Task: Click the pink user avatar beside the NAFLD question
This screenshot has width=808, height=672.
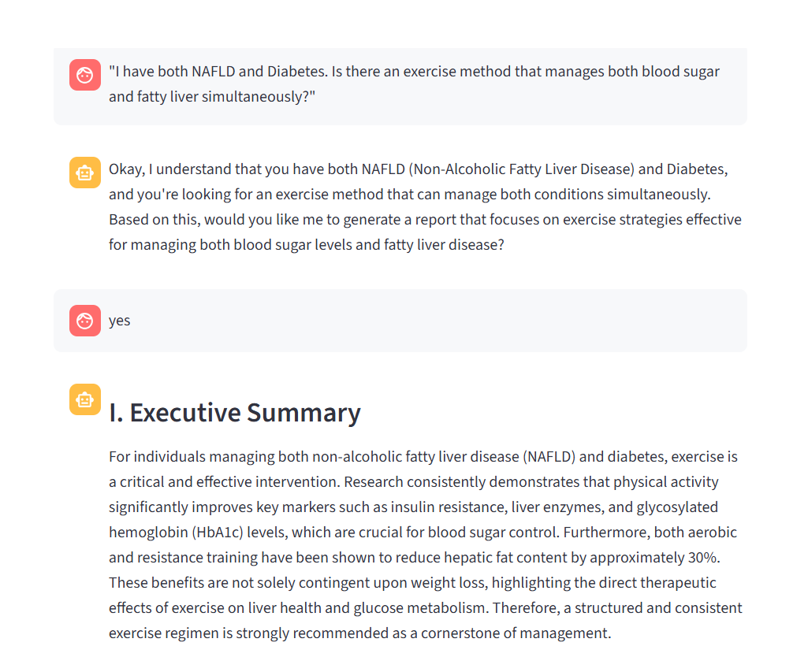Action: [84, 75]
